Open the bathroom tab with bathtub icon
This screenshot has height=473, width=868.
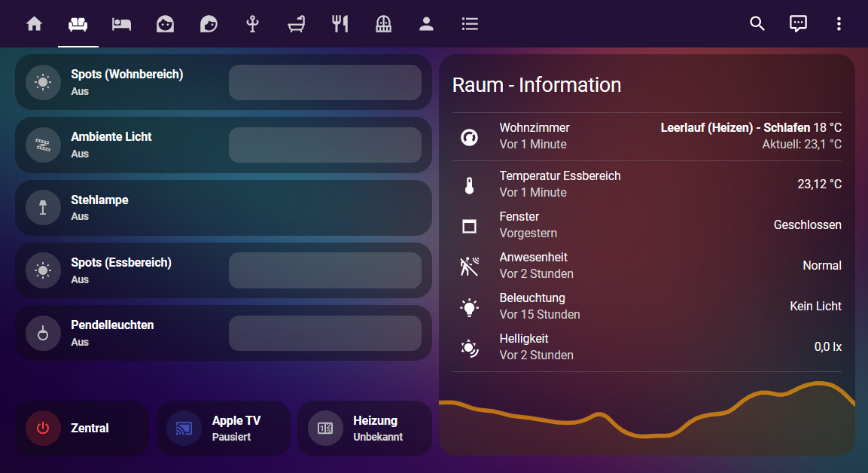296,24
